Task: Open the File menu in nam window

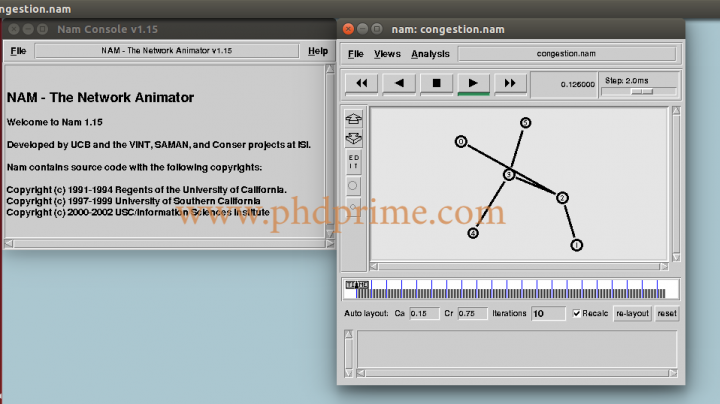Action: point(356,54)
